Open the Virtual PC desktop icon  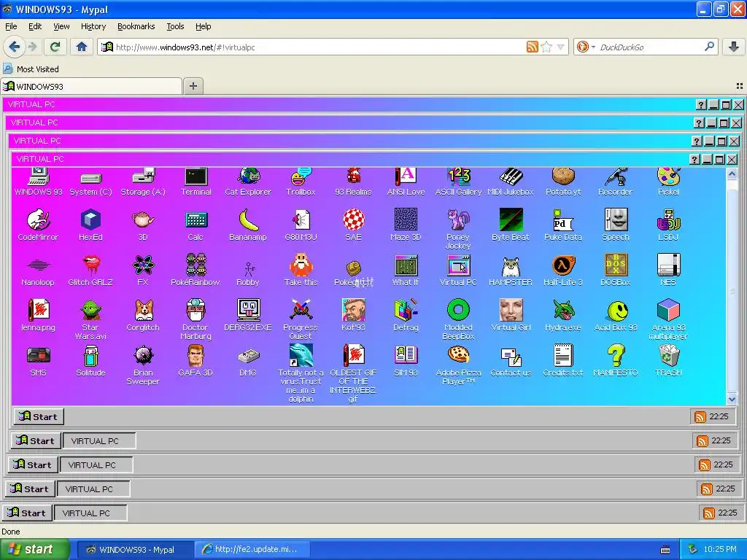point(458,270)
